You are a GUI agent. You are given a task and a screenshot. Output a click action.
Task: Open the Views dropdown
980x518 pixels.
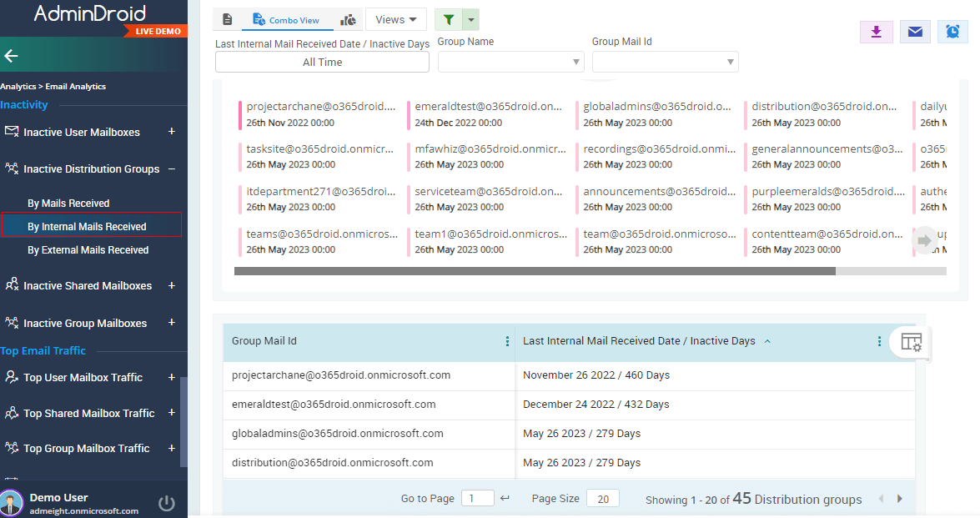click(395, 19)
